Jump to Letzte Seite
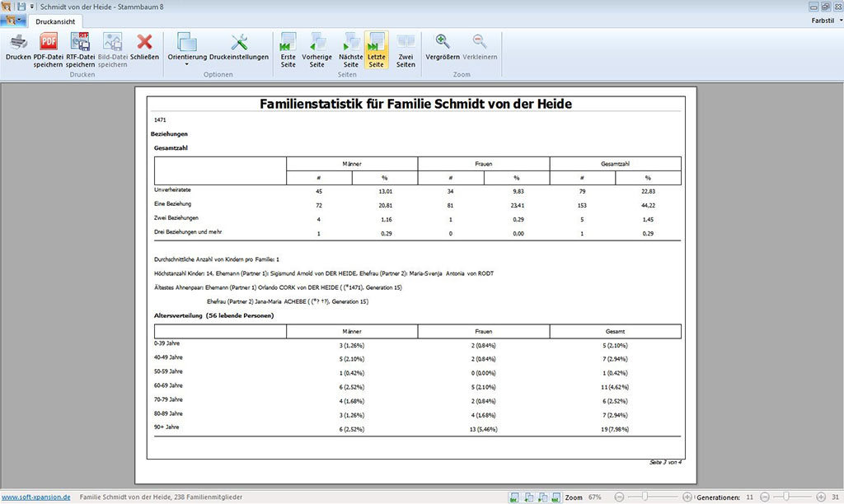844x504 pixels. click(x=376, y=50)
